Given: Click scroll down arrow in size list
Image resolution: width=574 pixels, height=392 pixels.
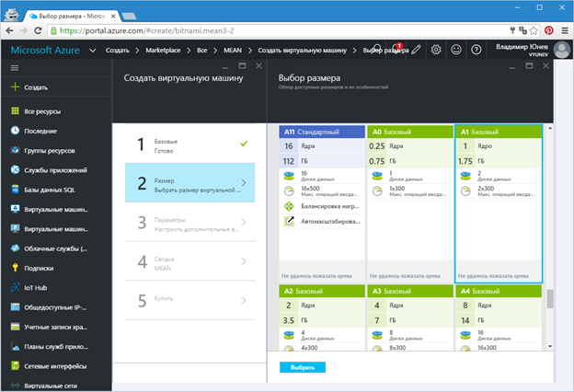Looking at the screenshot, I should coord(550,346).
